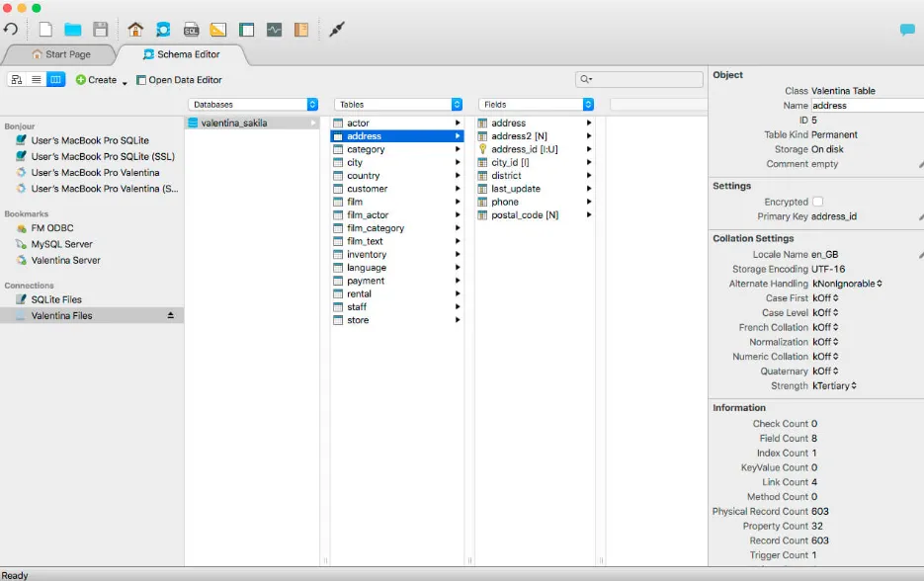The height and width of the screenshot is (581, 924).
Task: Click the eject icon beside Valentina Files
Action: coord(170,316)
